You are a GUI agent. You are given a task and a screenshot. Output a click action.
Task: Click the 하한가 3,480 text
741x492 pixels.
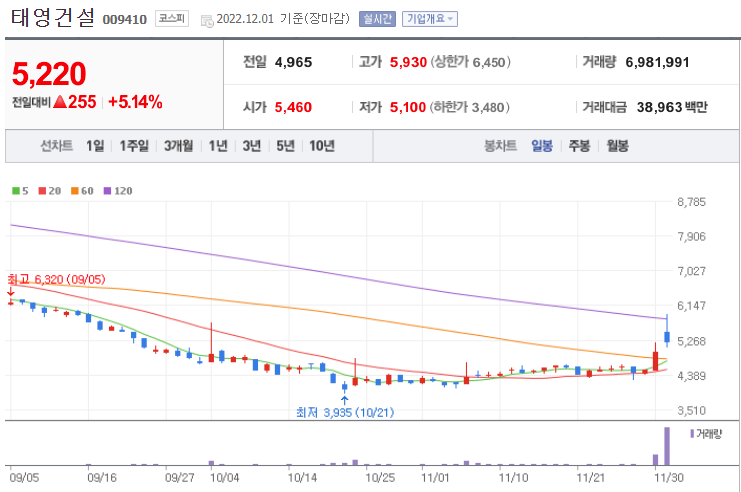click(469, 107)
